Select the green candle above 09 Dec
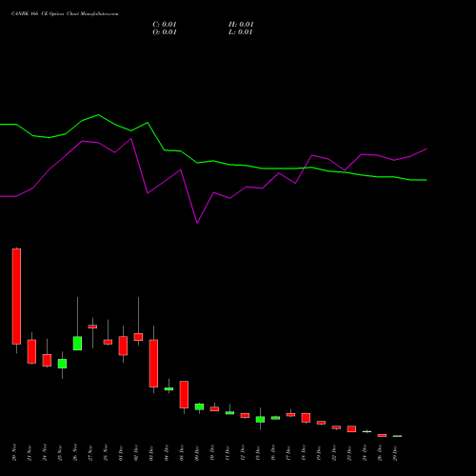 point(199,407)
